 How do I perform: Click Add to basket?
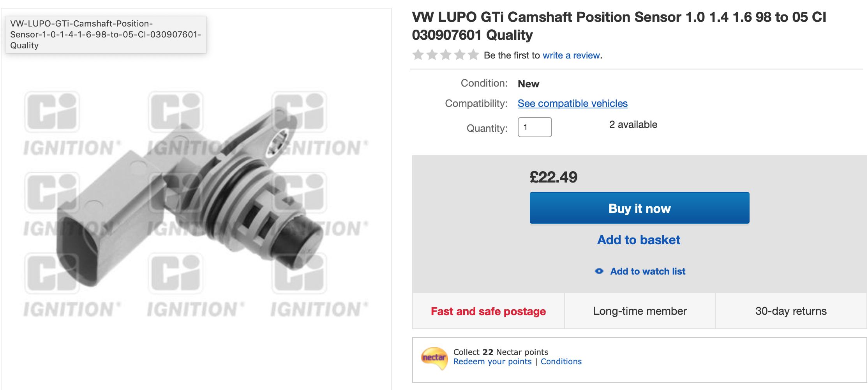click(x=639, y=240)
